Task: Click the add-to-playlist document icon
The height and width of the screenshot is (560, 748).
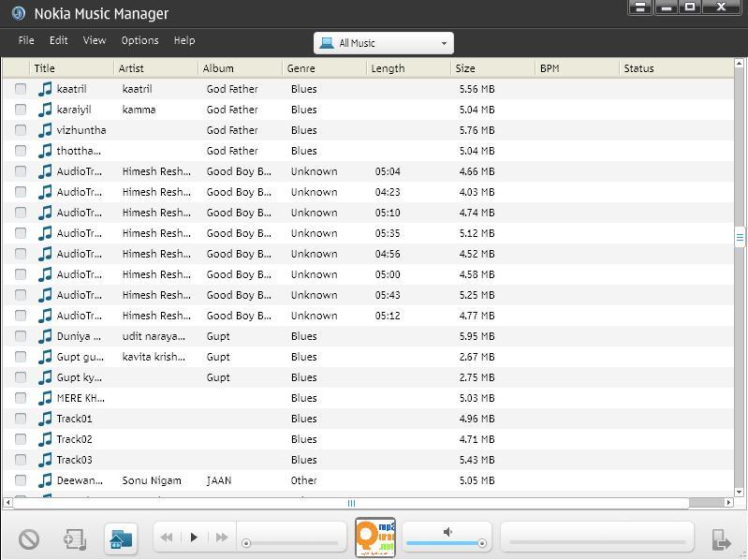Action: 75,539
